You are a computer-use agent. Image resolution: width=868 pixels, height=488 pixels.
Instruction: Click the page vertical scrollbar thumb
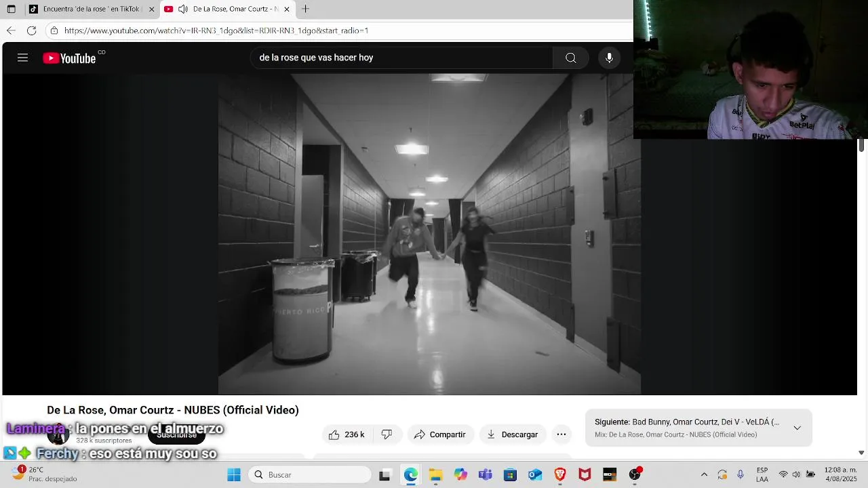pos(861,145)
